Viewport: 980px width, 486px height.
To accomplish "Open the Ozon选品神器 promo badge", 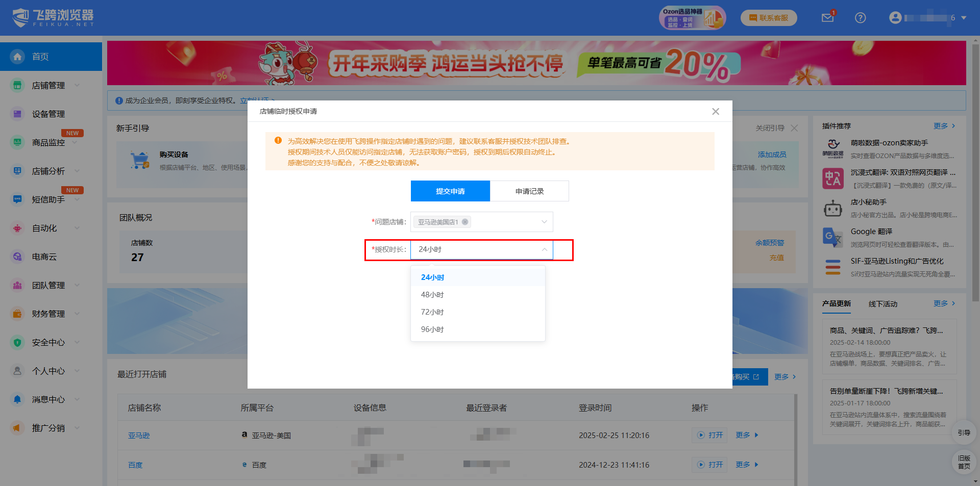I will [x=692, y=18].
